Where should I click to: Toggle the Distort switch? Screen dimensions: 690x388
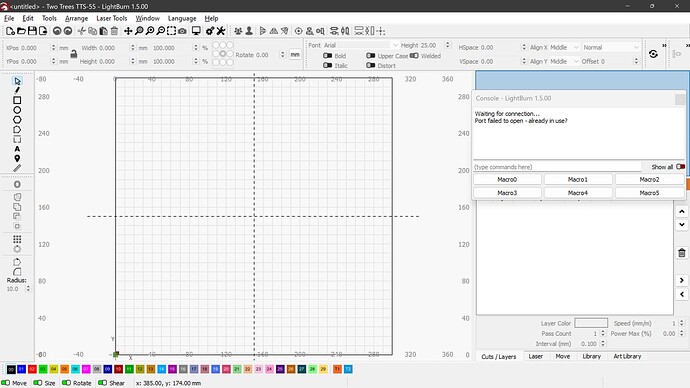pyautogui.click(x=371, y=66)
